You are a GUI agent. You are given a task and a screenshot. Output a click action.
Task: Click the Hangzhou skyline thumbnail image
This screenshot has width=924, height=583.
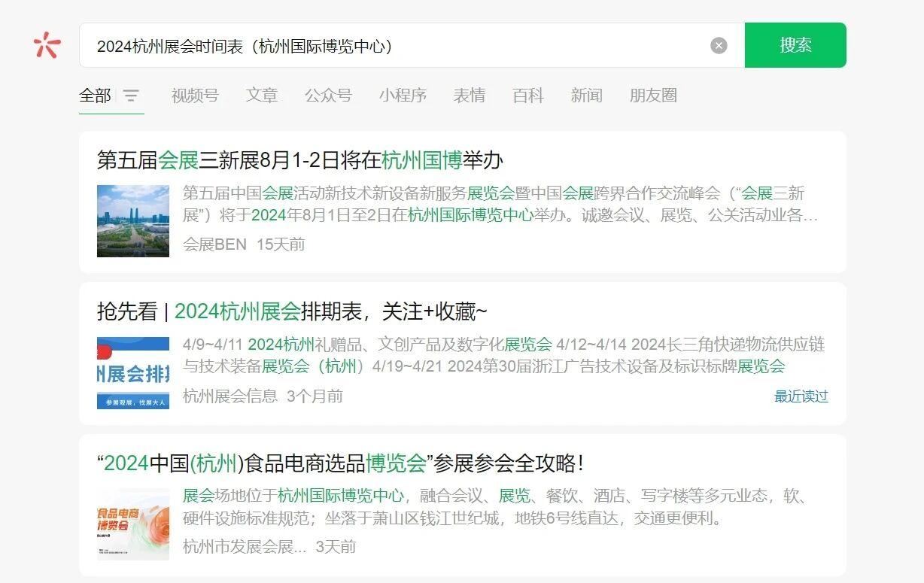[133, 221]
